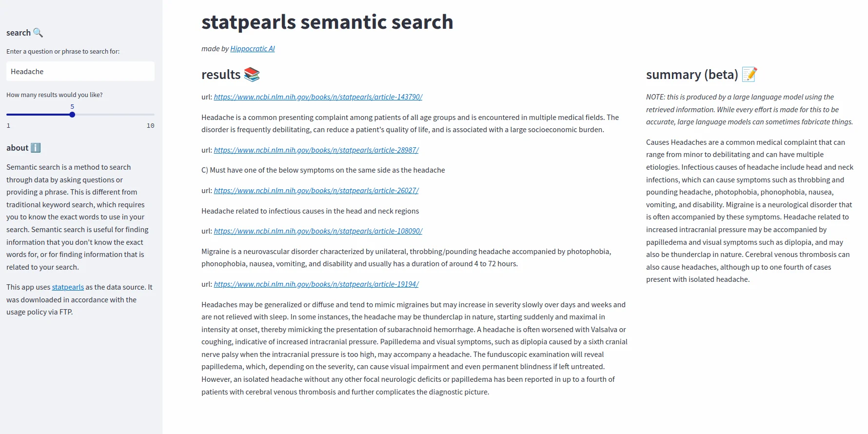868x434 pixels.
Task: Open the statpearls article-28987 link
Action: 316,150
